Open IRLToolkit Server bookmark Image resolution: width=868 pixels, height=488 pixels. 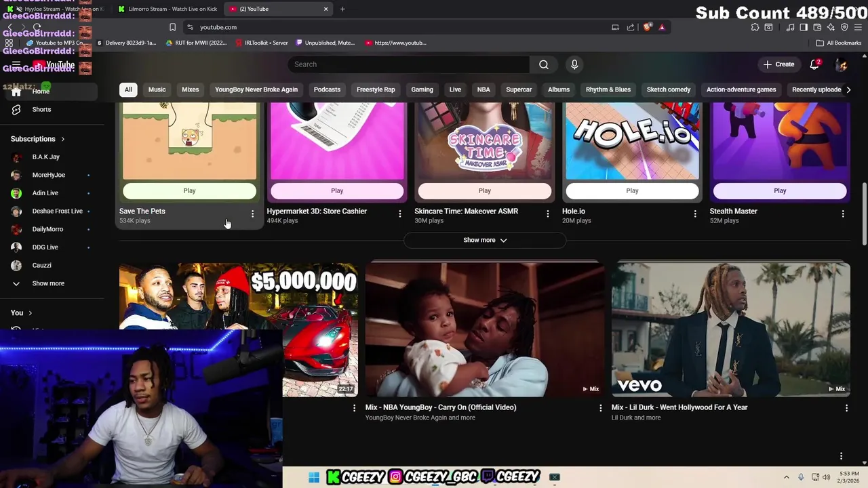[262, 43]
